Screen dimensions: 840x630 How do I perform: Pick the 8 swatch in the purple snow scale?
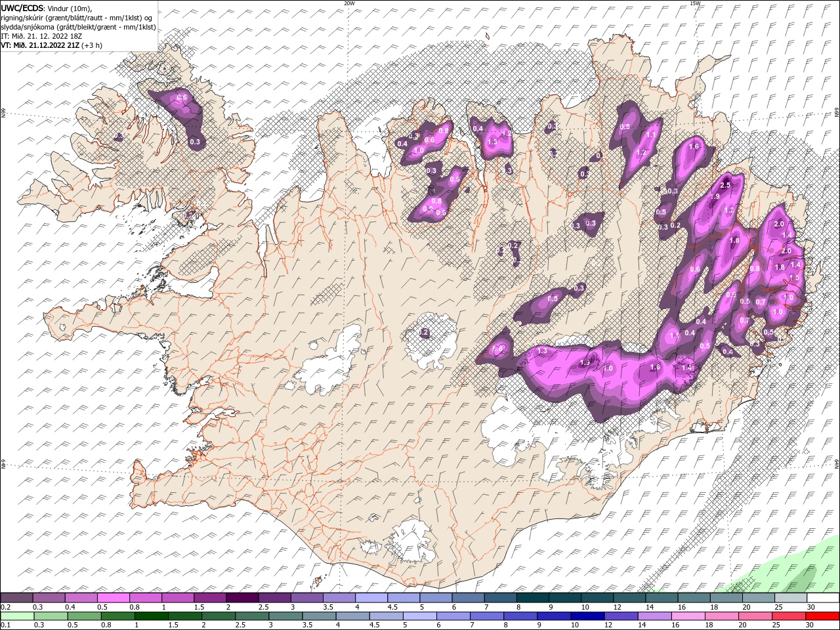point(533,598)
